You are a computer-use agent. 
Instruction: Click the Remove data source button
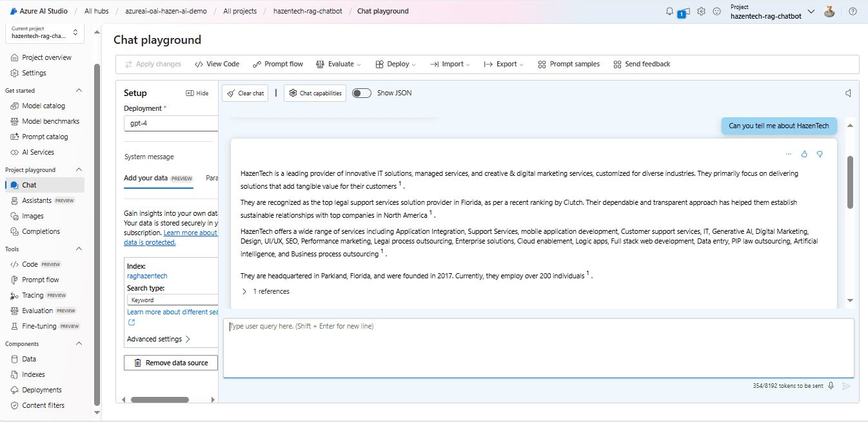(x=171, y=363)
